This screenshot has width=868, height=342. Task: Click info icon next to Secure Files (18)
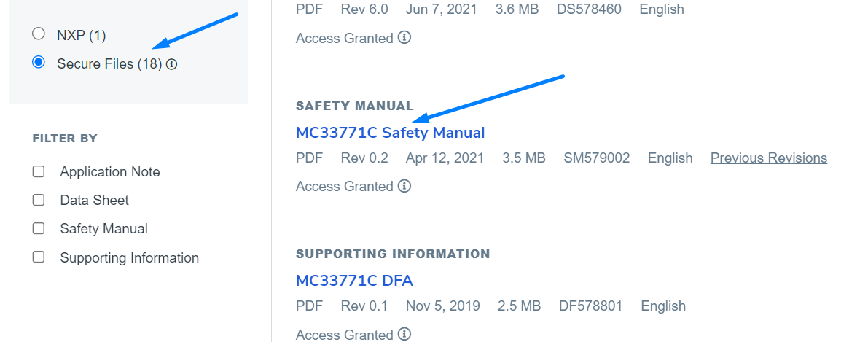click(172, 64)
